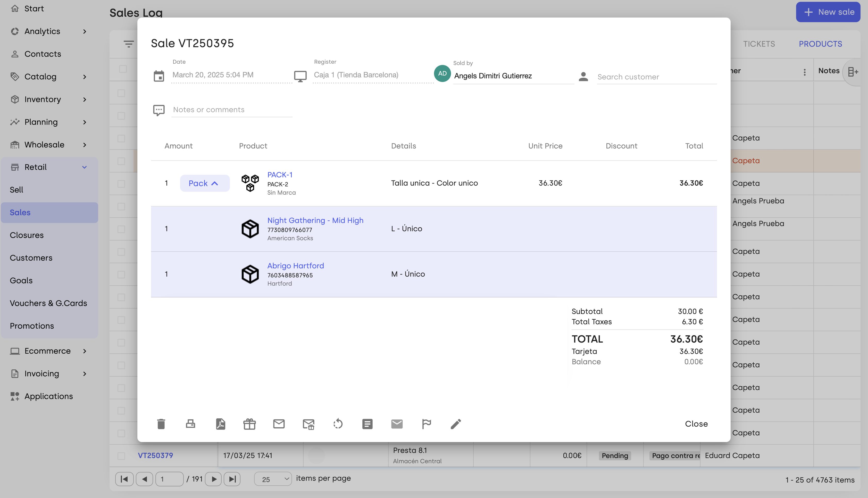Open Abrigo Hartford product link
The height and width of the screenshot is (498, 868).
click(295, 266)
